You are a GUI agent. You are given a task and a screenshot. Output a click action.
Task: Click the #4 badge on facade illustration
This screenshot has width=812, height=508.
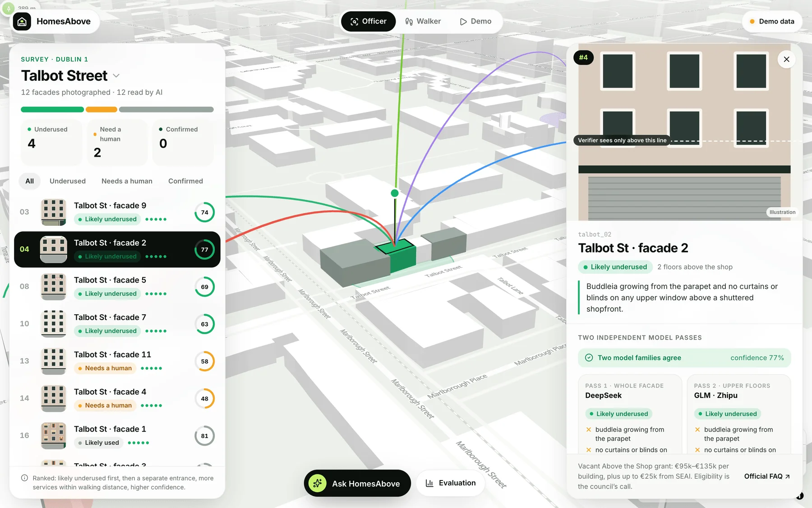tap(583, 57)
